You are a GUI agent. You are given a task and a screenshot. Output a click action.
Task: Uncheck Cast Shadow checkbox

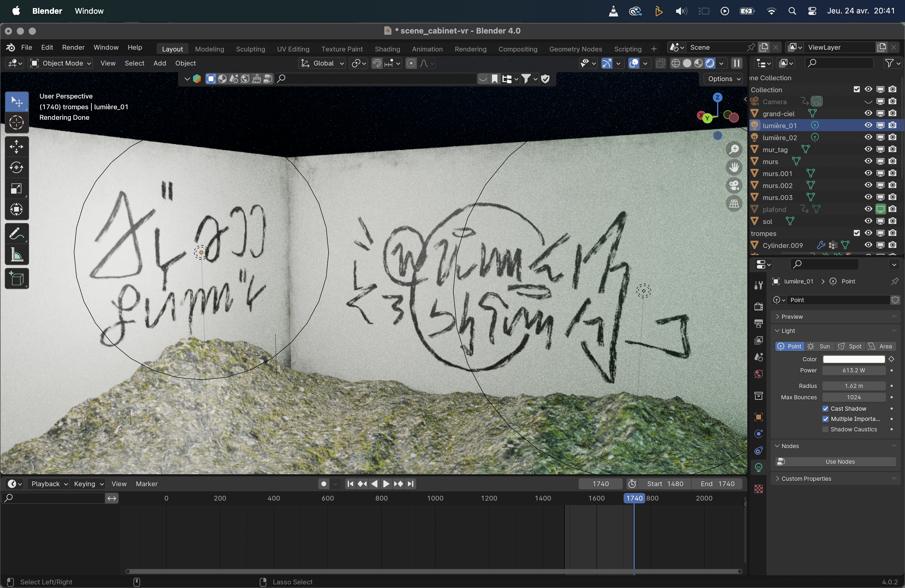tap(825, 408)
